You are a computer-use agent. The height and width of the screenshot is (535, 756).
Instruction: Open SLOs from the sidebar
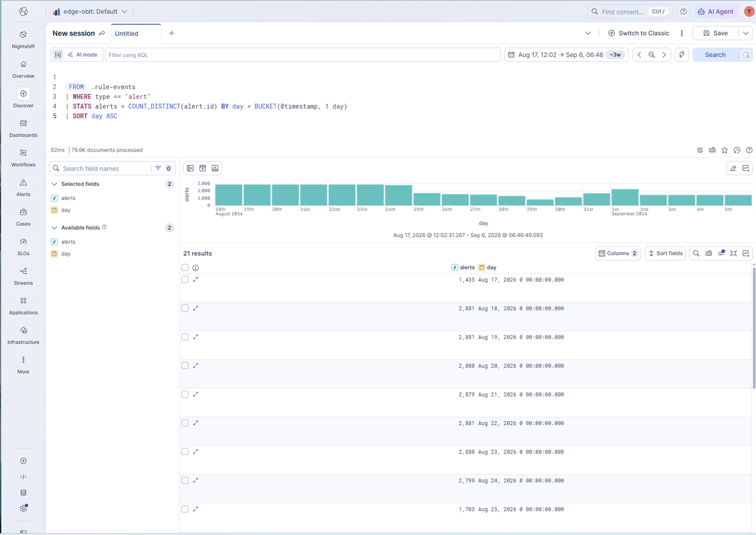(x=23, y=247)
